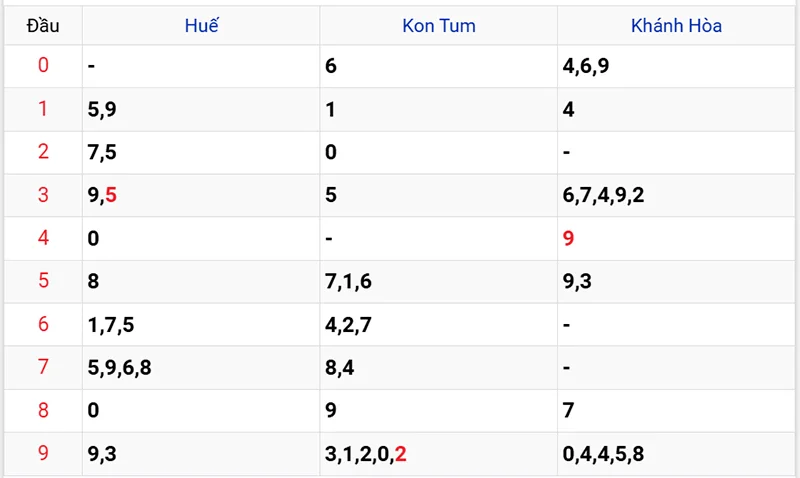Select the red 5 row header

coord(43,281)
